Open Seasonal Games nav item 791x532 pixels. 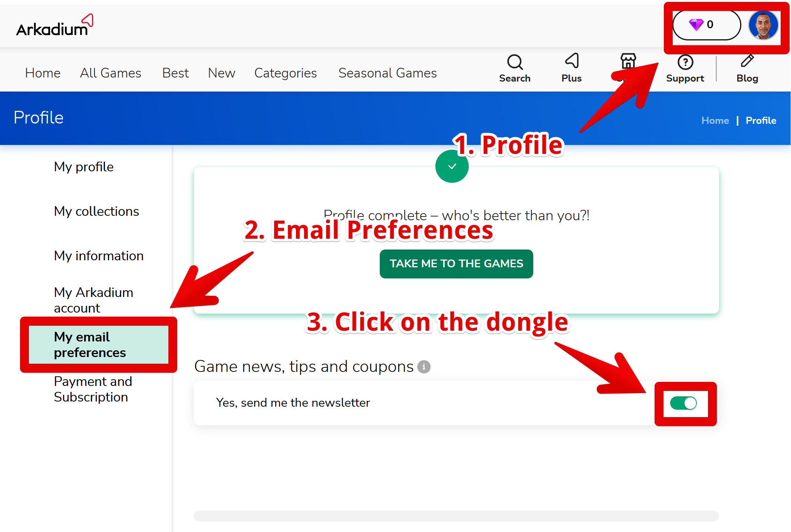(x=388, y=73)
